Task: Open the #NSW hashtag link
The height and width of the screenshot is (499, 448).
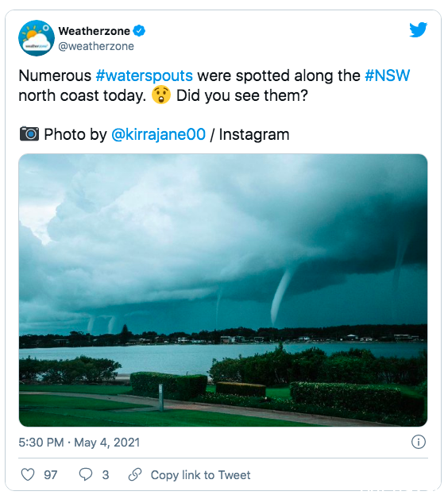Action: [387, 75]
